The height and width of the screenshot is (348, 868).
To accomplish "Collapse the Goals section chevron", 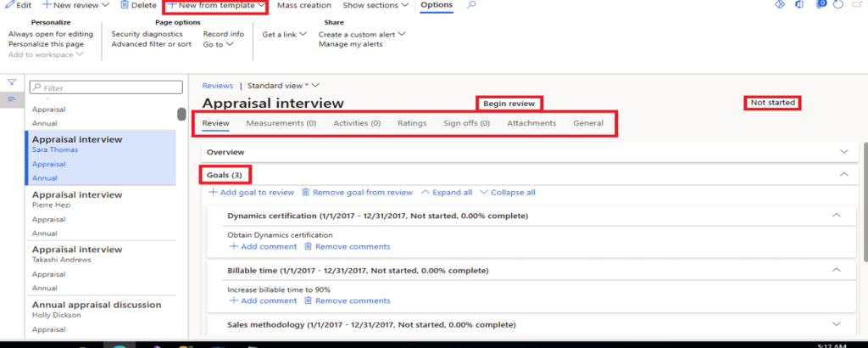I will (843, 174).
